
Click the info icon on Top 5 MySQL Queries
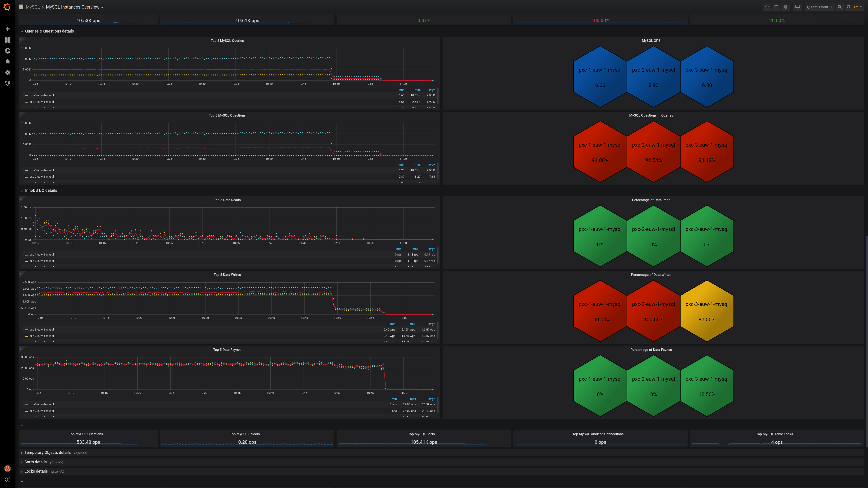tap(21, 39)
